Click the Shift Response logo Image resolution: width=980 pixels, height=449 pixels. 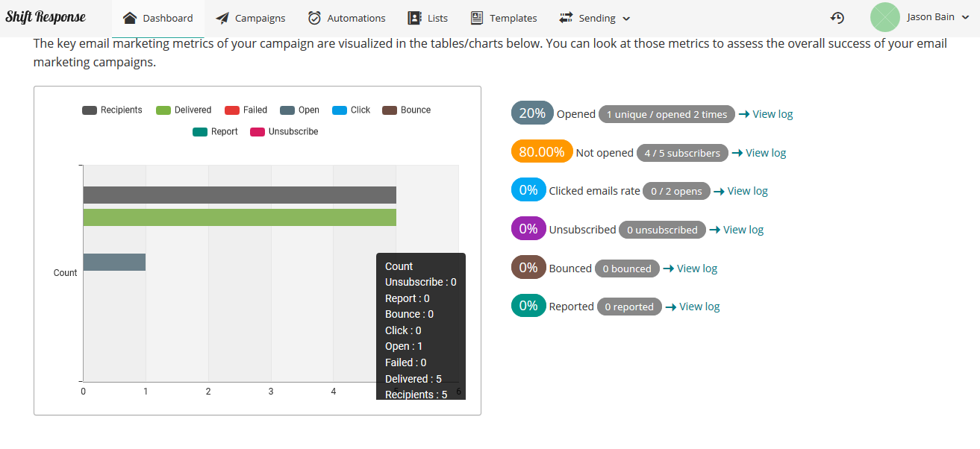pyautogui.click(x=46, y=16)
